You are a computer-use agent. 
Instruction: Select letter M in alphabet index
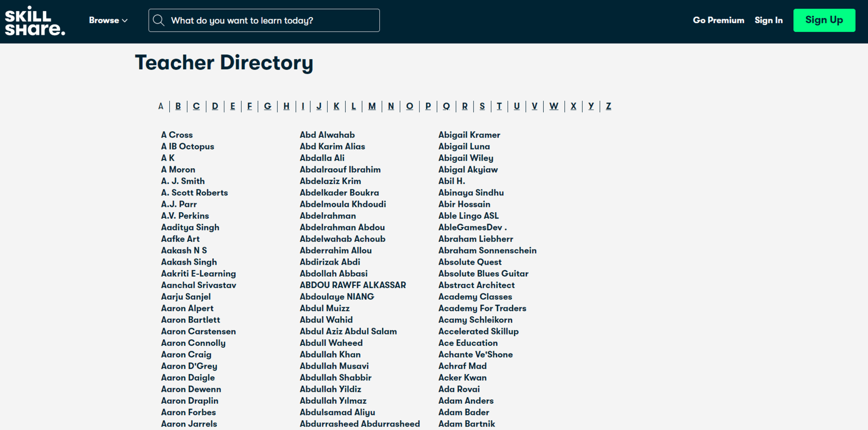372,106
